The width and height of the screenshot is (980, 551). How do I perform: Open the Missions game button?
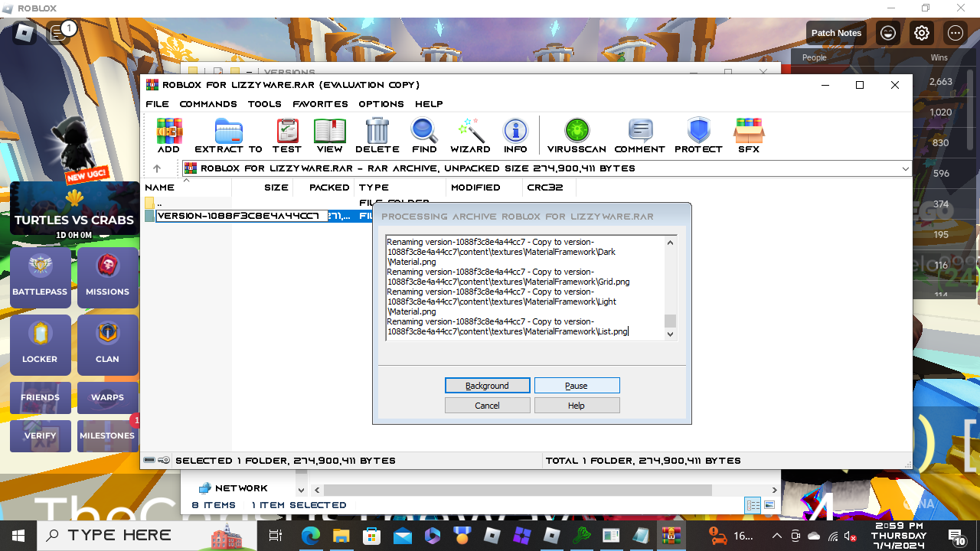point(107,277)
